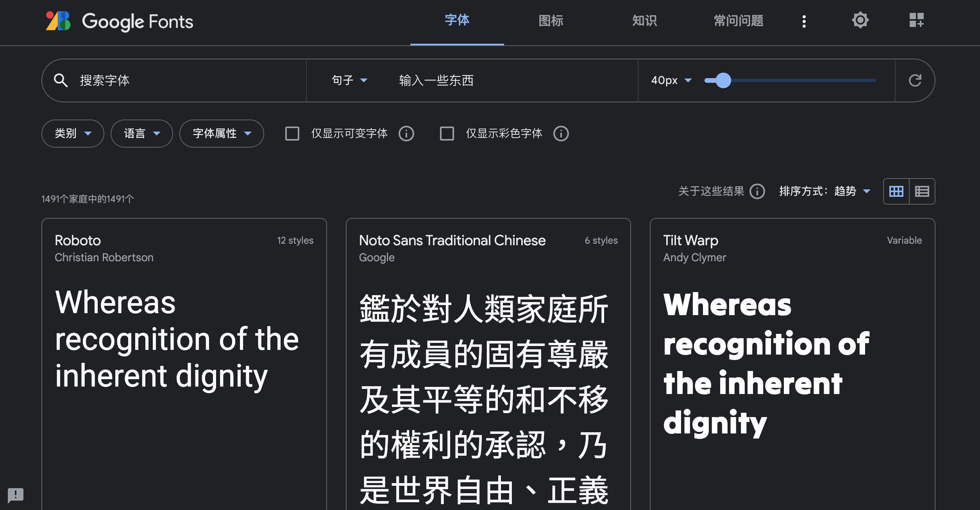The height and width of the screenshot is (510, 980).
Task: Go to the 图标 tab
Action: click(551, 20)
